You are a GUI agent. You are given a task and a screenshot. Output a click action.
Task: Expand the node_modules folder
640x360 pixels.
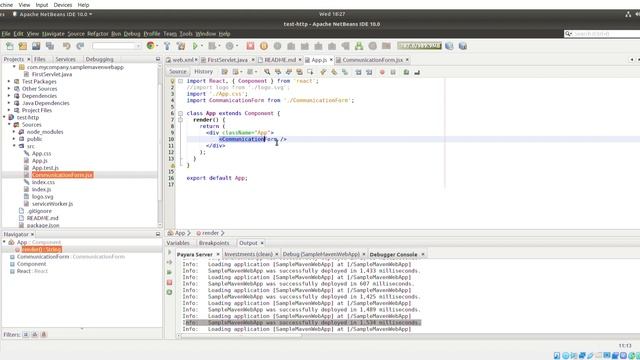point(14,132)
